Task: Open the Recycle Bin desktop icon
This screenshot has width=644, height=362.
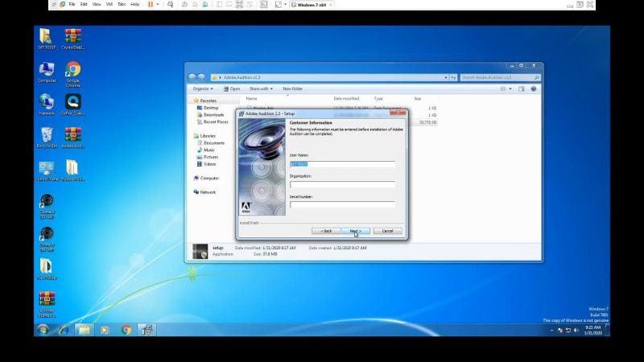Action: pyautogui.click(x=47, y=135)
